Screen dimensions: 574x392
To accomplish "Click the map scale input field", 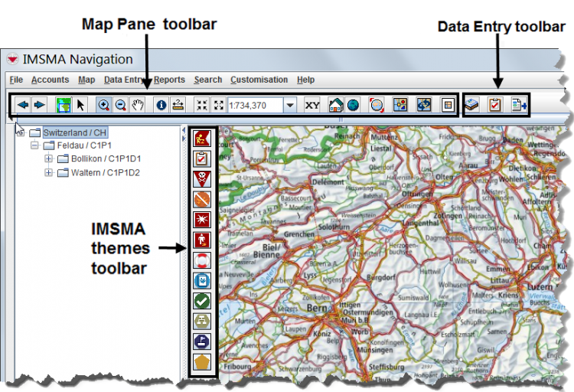I will point(253,106).
